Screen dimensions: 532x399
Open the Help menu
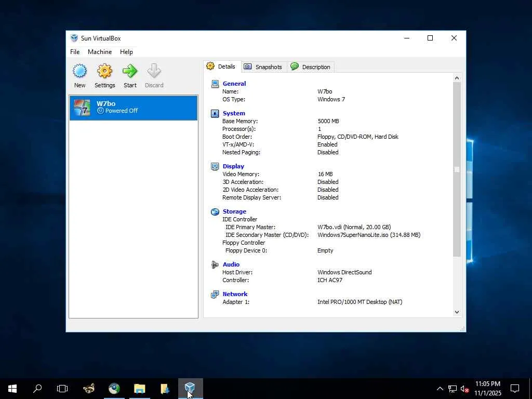[x=126, y=52]
